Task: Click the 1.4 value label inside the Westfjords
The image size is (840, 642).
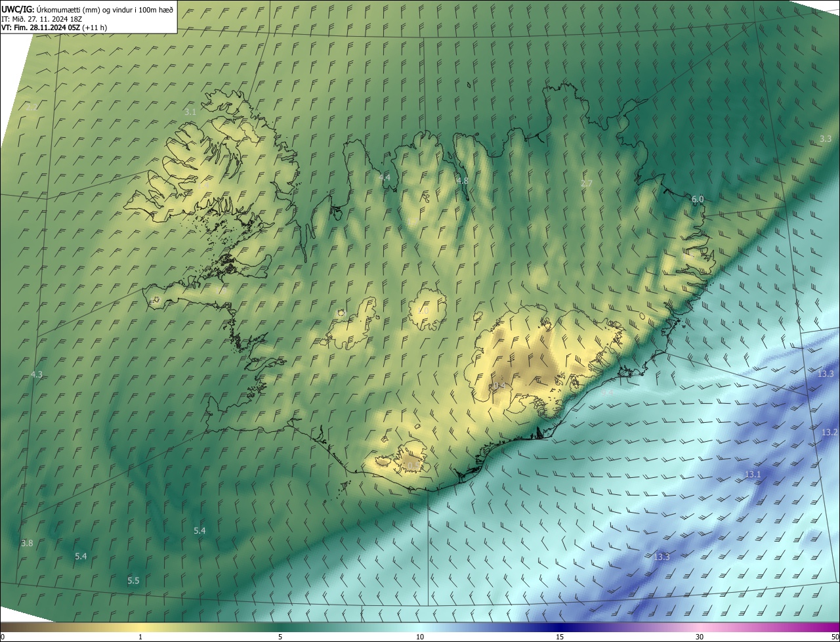Action: [203, 186]
